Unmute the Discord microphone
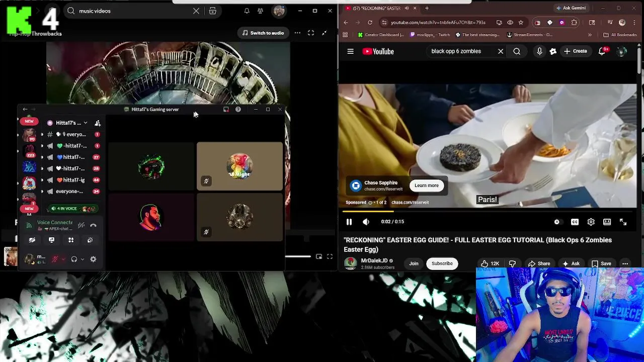Viewport: 644px width, 362px height. [55, 259]
